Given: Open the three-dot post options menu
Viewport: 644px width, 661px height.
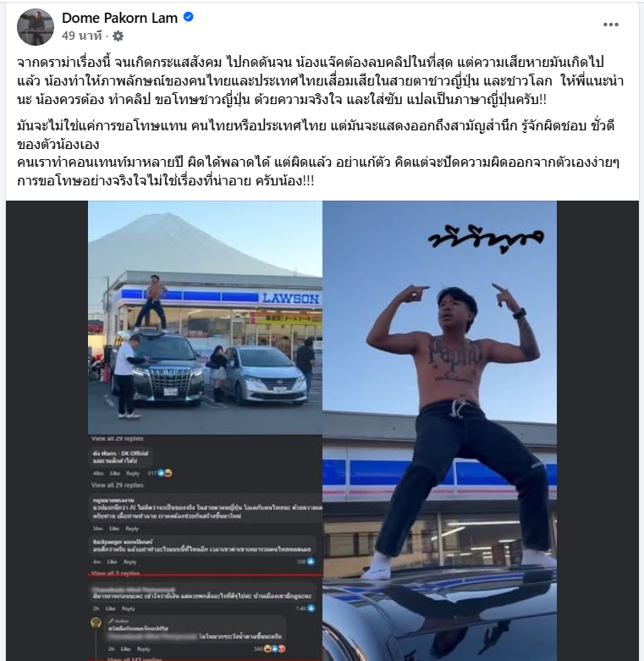Looking at the screenshot, I should click(611, 25).
